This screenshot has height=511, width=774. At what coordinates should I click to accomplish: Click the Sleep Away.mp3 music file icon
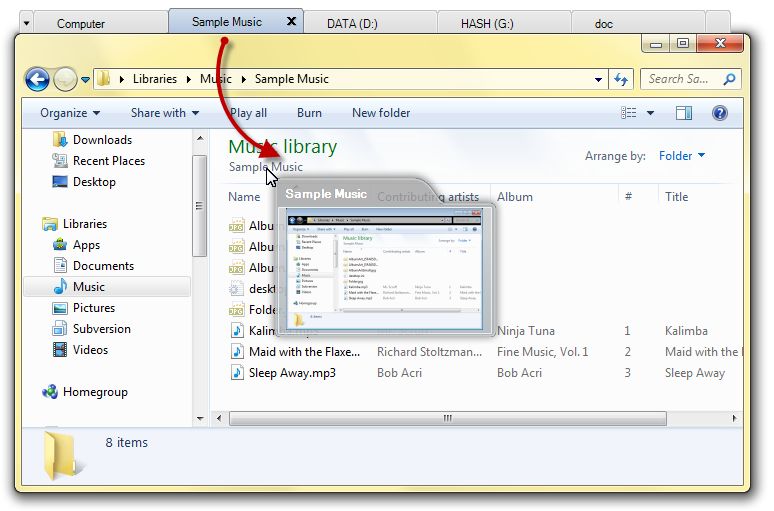pyautogui.click(x=237, y=373)
